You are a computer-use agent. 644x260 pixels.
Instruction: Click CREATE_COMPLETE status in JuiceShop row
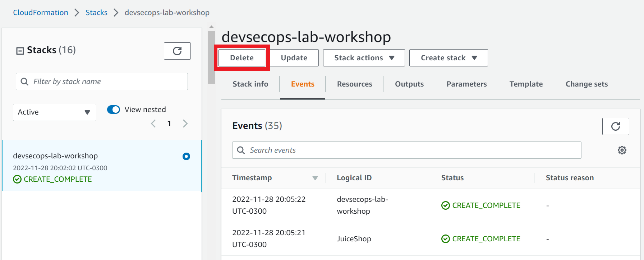(x=481, y=239)
